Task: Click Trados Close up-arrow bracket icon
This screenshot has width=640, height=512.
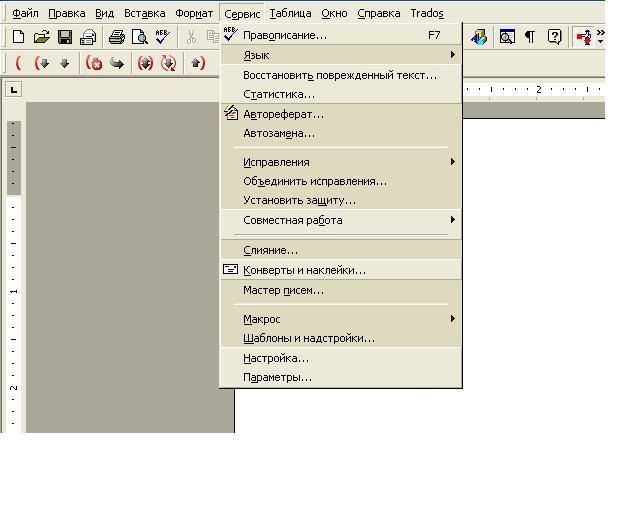Action: [198, 63]
